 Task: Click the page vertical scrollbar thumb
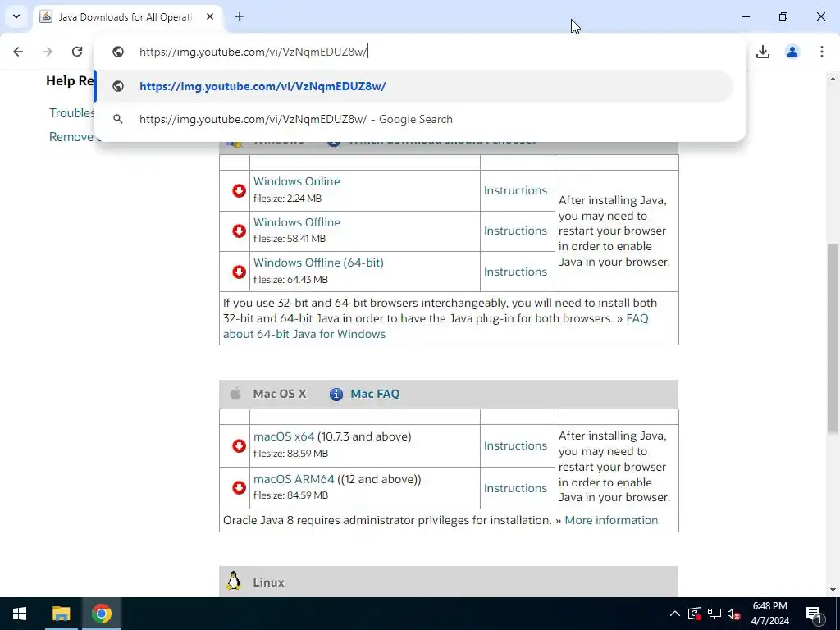point(833,337)
